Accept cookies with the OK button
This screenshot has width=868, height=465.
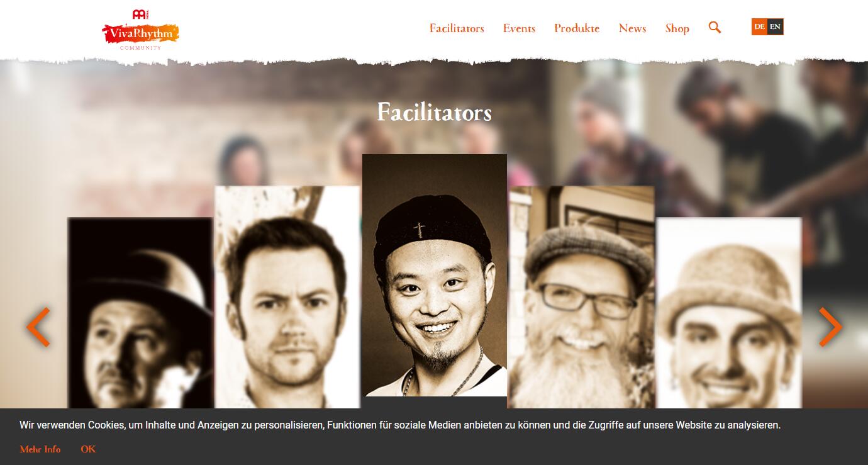tap(88, 449)
